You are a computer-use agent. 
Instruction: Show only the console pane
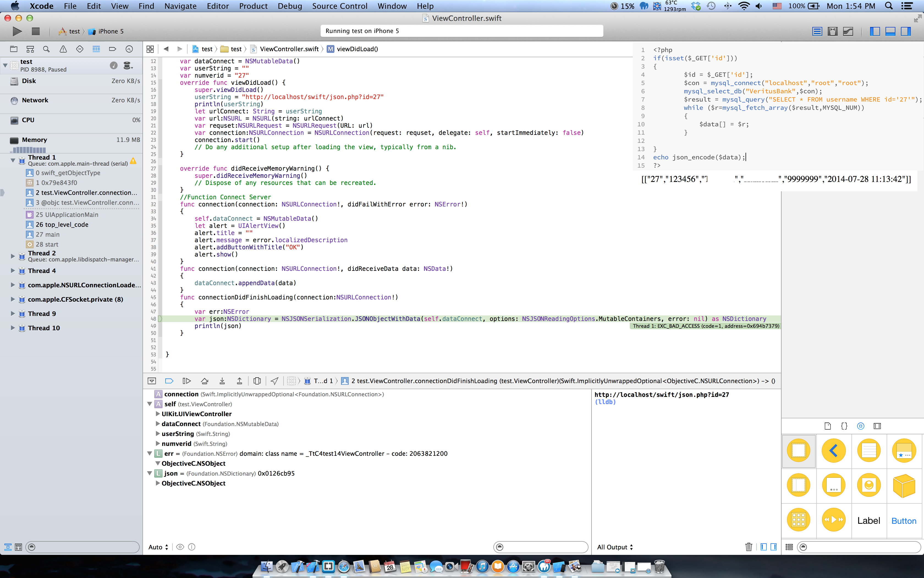(774, 547)
